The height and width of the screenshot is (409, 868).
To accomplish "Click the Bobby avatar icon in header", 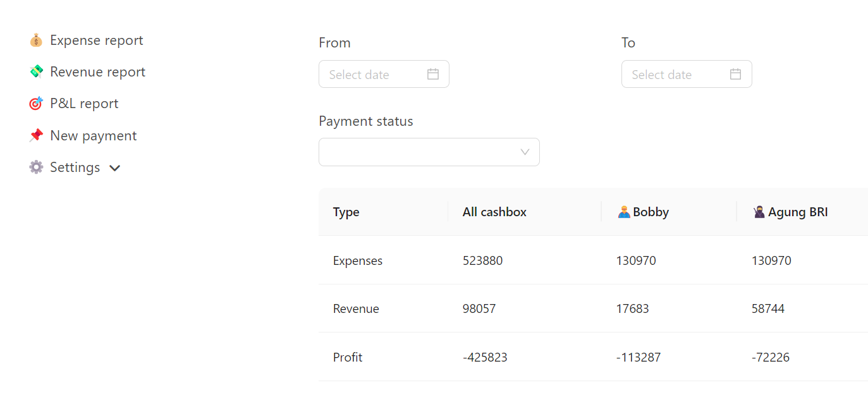I will click(624, 212).
